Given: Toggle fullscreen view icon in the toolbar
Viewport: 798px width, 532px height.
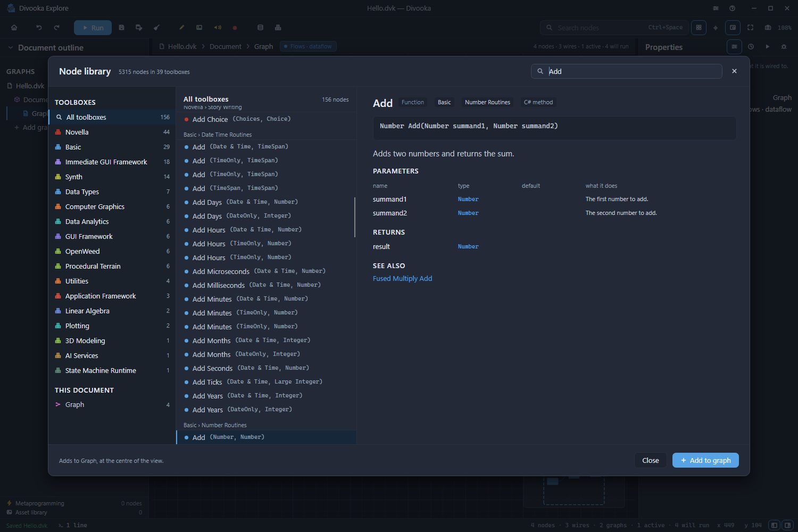Looking at the screenshot, I should click(750, 28).
